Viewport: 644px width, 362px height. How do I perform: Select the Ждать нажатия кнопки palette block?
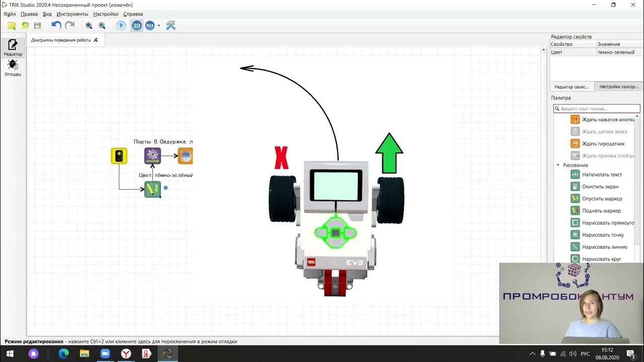tap(602, 120)
